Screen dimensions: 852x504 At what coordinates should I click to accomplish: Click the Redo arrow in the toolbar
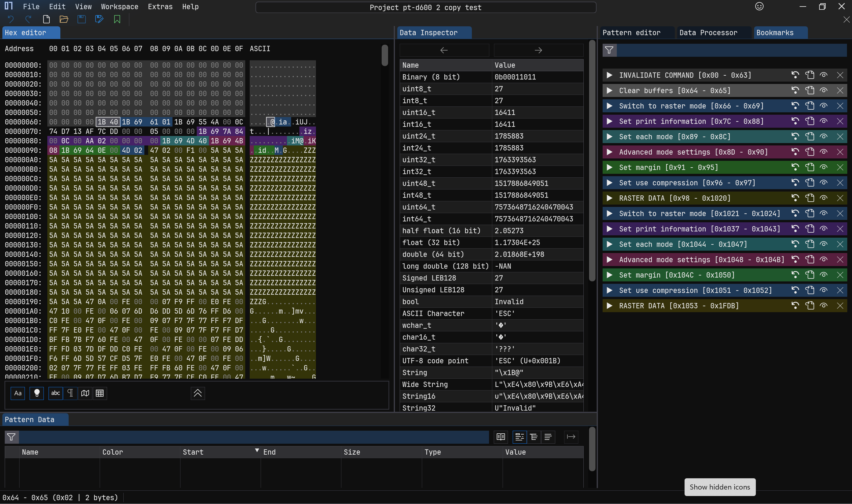click(x=28, y=19)
